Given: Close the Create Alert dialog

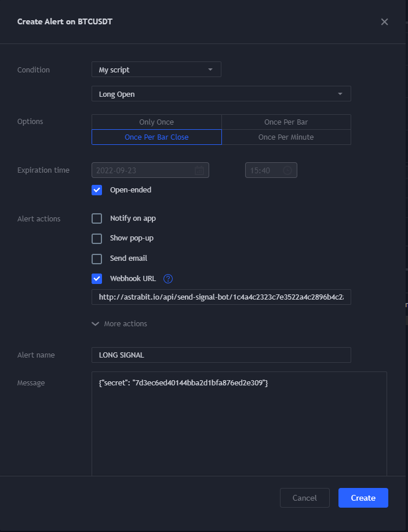Looking at the screenshot, I should point(384,21).
